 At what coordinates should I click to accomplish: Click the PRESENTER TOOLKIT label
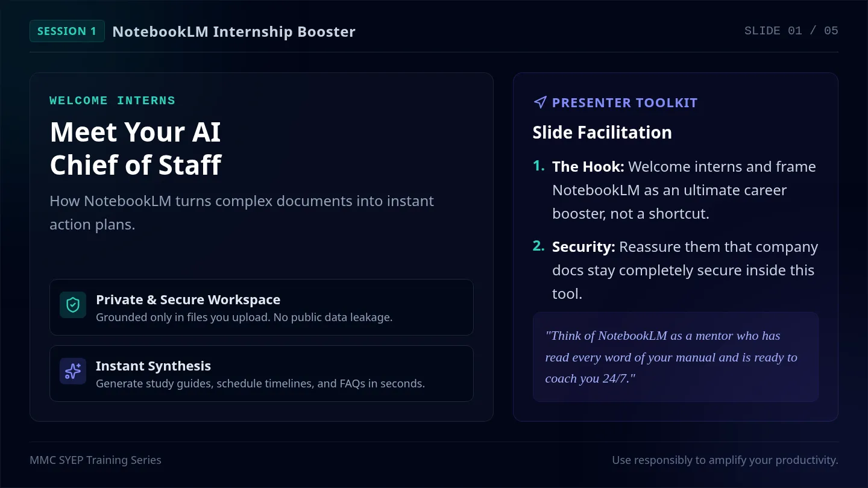(x=624, y=103)
